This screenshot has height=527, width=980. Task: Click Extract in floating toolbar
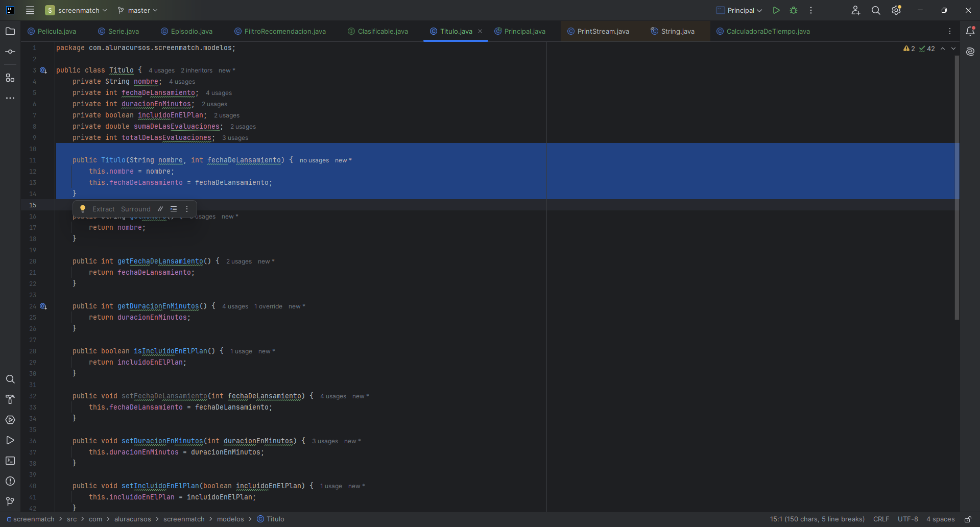pos(104,209)
